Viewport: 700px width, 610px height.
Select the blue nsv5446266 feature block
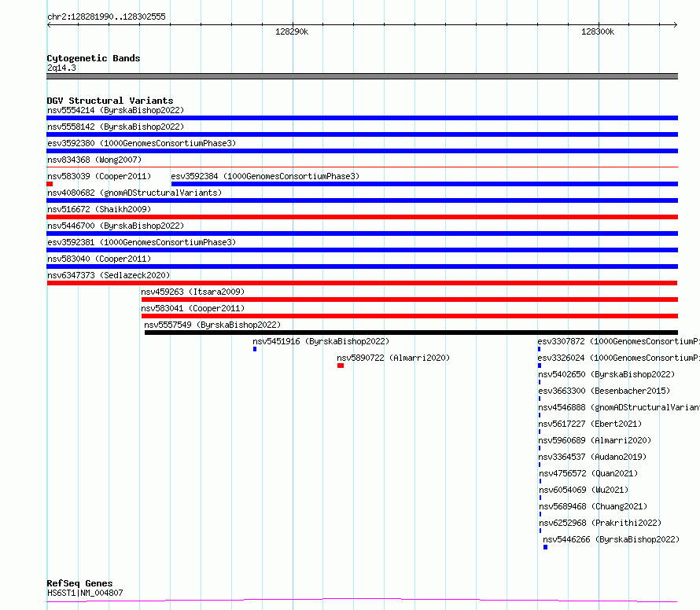click(545, 547)
